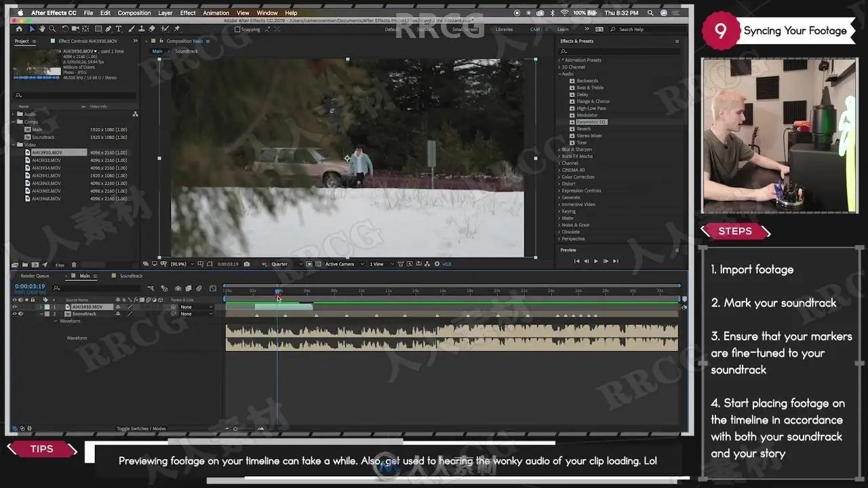Switch to the Soundtrack timeline tab
Screen dimensions: 868x488
coord(131,276)
